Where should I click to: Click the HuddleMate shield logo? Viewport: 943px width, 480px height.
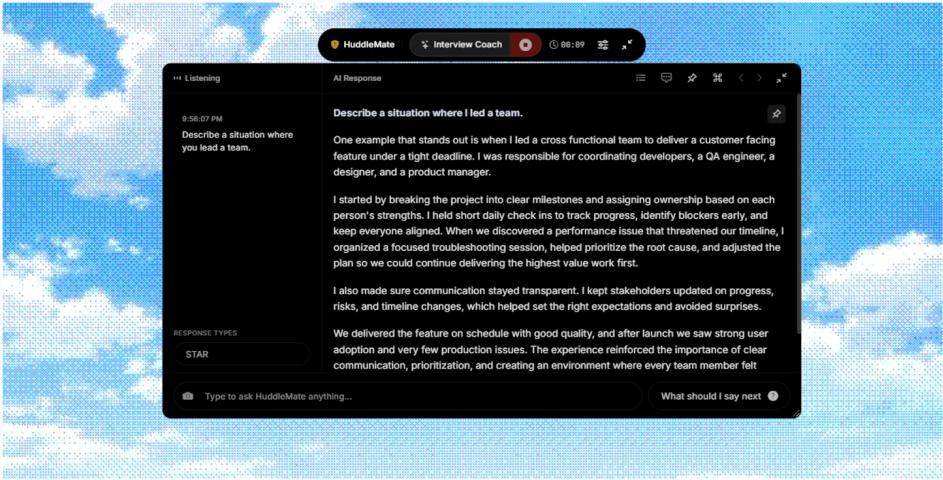click(x=335, y=45)
